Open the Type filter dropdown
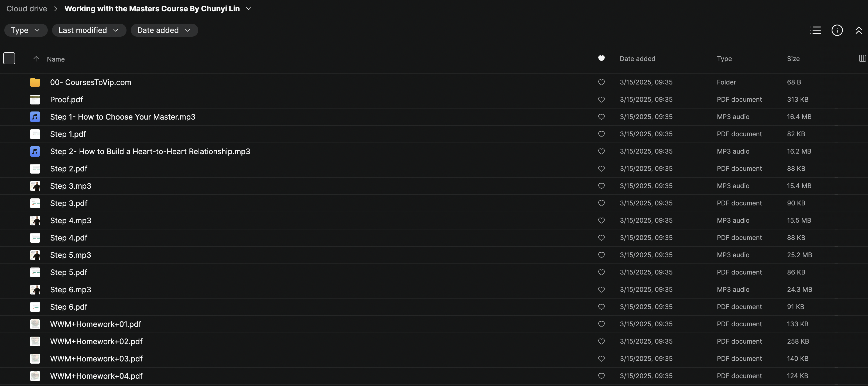Screen dimensions: 868x386 point(26,30)
